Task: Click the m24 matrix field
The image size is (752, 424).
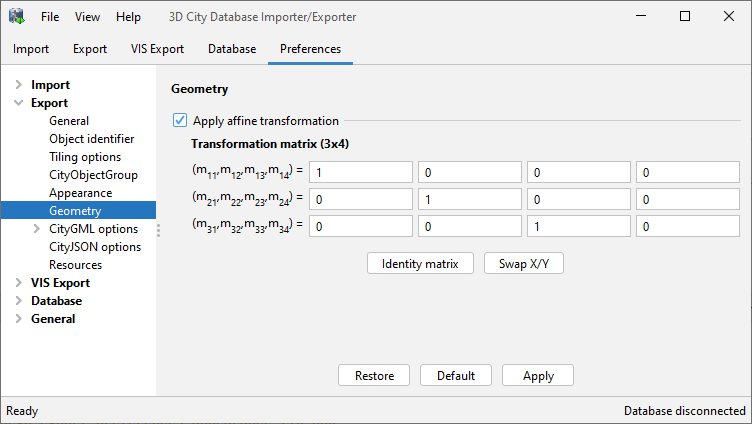Action: [x=688, y=199]
